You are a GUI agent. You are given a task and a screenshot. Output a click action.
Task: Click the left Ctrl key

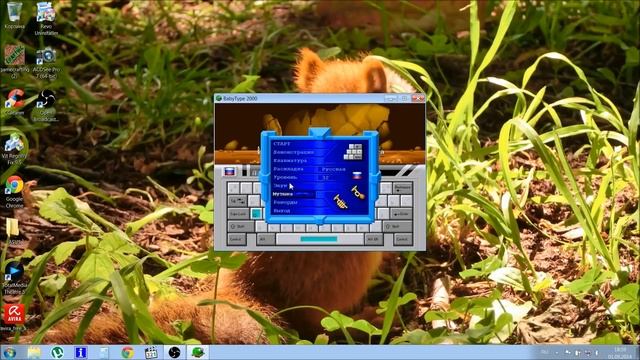click(237, 239)
